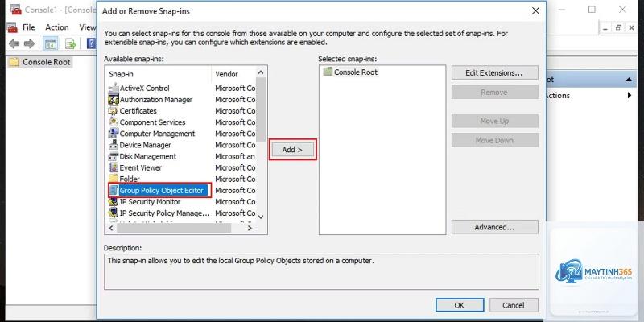Viewport: 644px width, 322px height.
Task: Expand the More Actions submenu arrow
Action: click(x=630, y=95)
